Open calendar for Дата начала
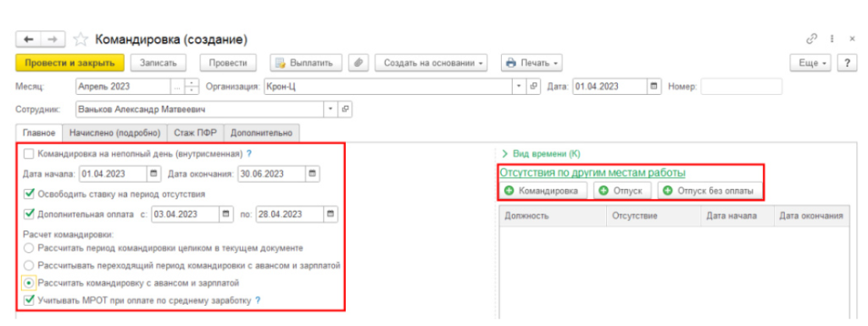The image size is (868, 326). coord(153,174)
